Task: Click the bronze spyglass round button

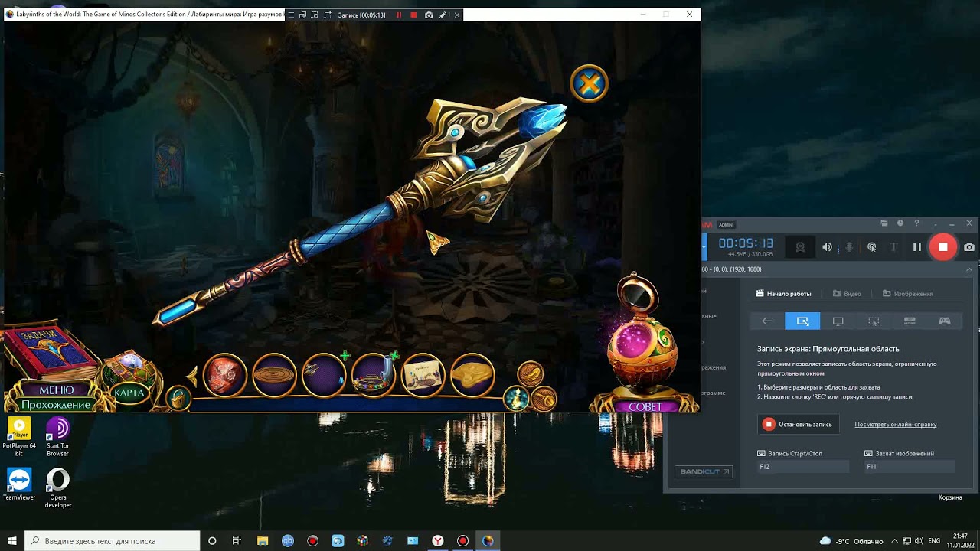Action: [x=544, y=399]
